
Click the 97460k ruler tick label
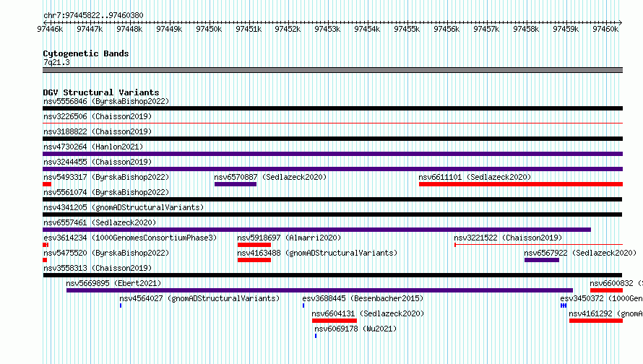[605, 29]
